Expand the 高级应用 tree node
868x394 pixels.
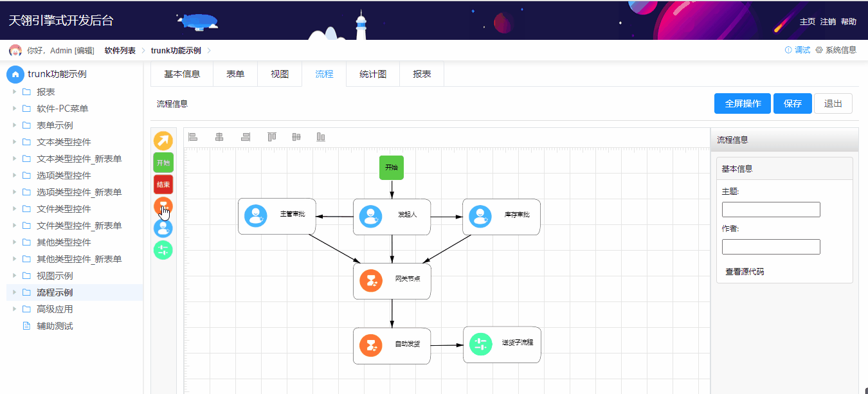pyautogui.click(x=14, y=309)
